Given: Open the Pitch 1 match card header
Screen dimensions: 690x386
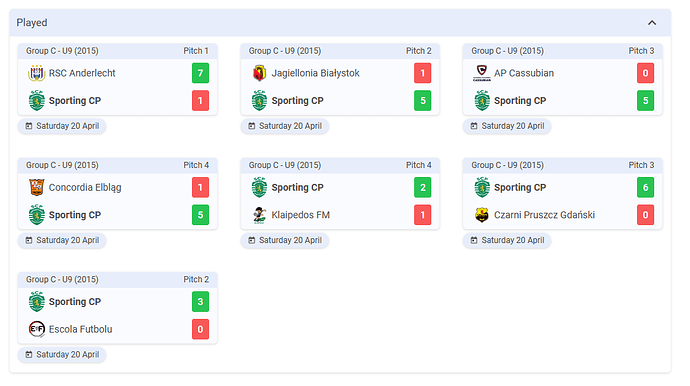Looking at the screenshot, I should click(117, 51).
